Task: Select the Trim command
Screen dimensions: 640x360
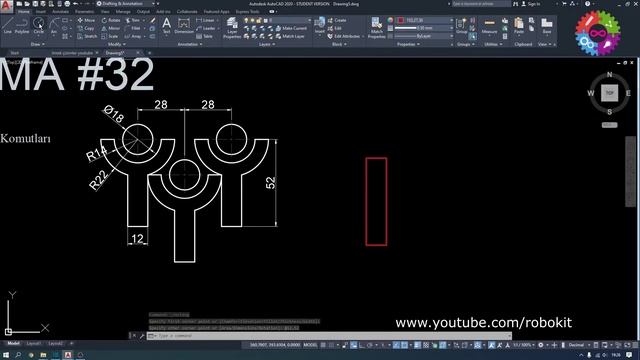Action: tap(133, 20)
